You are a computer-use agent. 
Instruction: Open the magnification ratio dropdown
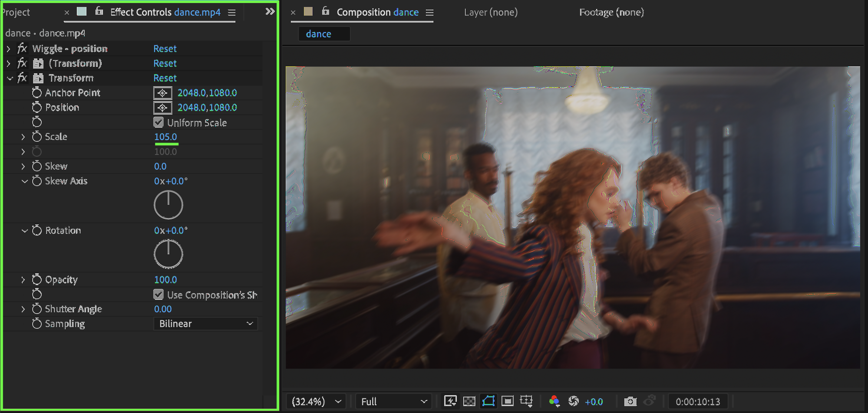tap(316, 401)
